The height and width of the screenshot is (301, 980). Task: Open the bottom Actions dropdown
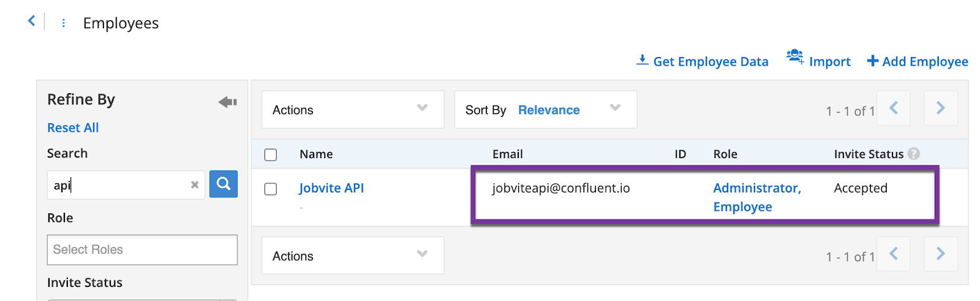pos(352,256)
